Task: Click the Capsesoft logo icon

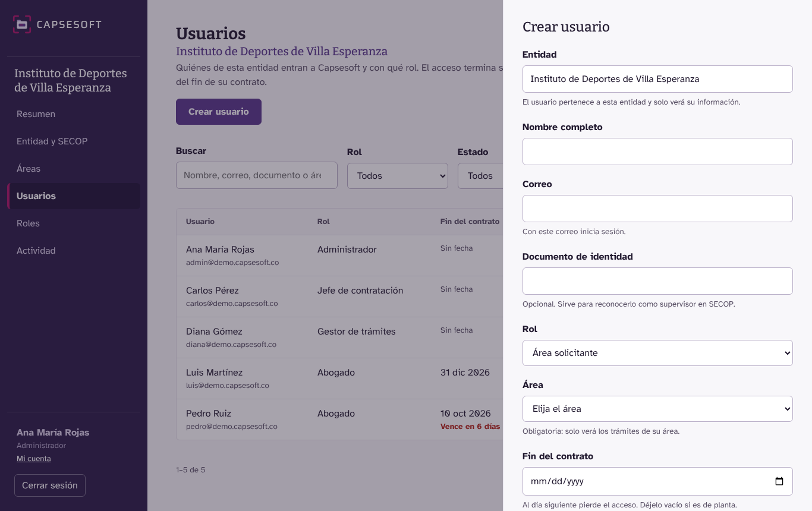Action: [x=22, y=24]
